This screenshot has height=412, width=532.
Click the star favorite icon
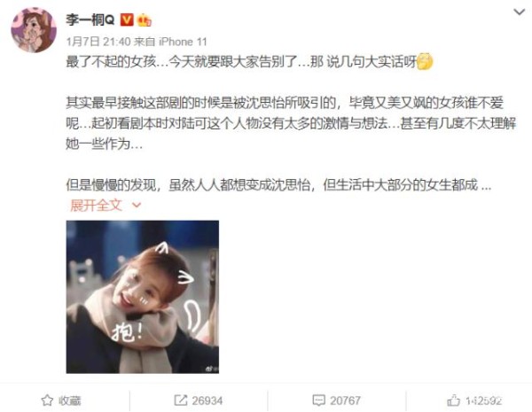coord(47,400)
